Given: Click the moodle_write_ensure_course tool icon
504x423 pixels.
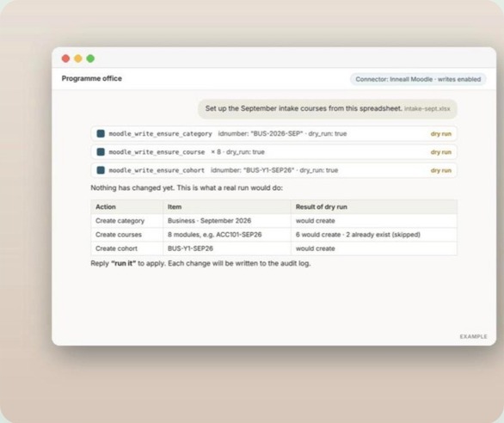Looking at the screenshot, I should pos(101,152).
